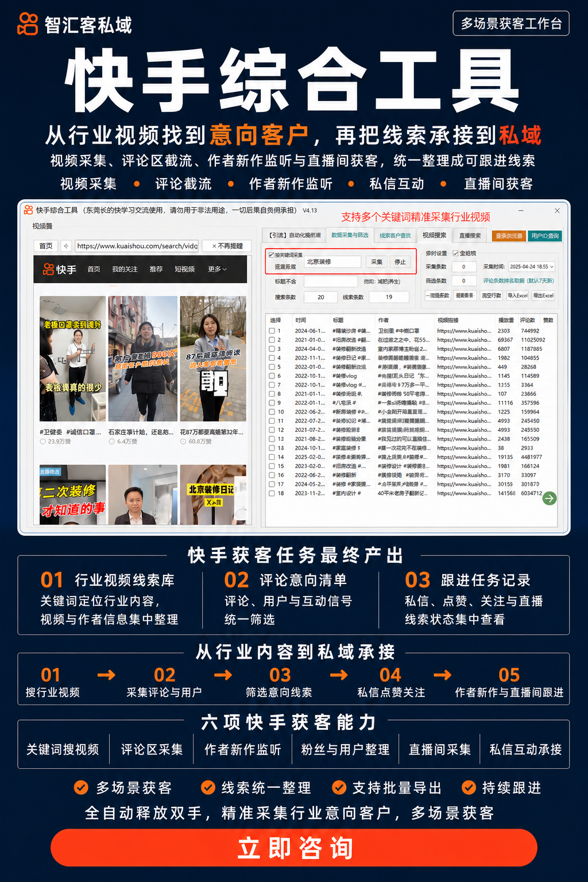Click the 首页 button beside the URL bar
This screenshot has height=882, width=588.
(x=46, y=246)
